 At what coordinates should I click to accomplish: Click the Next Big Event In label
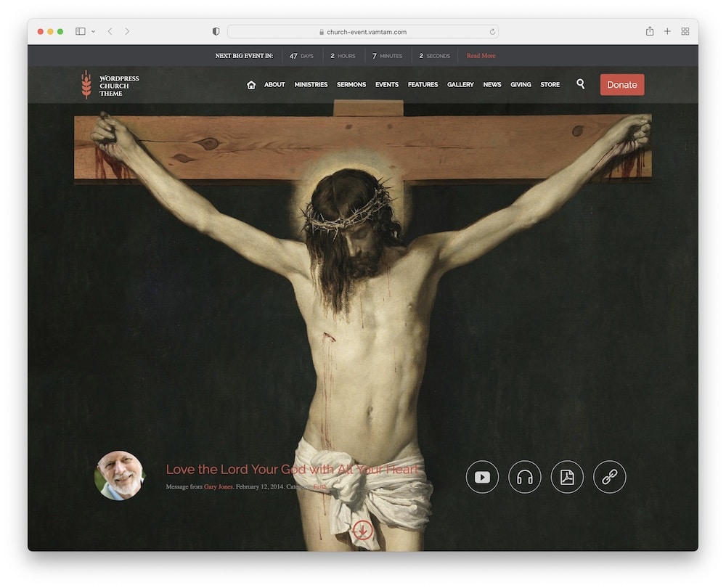point(244,56)
